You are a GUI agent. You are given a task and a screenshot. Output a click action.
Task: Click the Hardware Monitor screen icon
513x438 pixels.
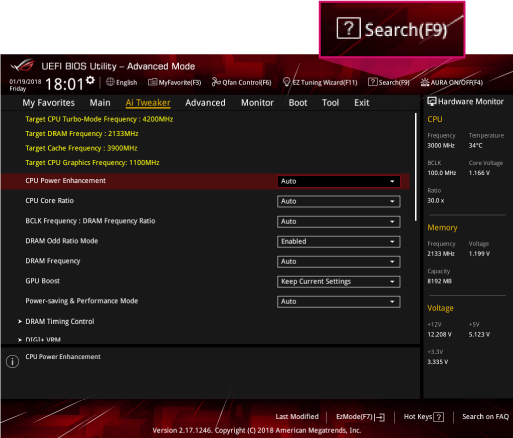point(432,101)
